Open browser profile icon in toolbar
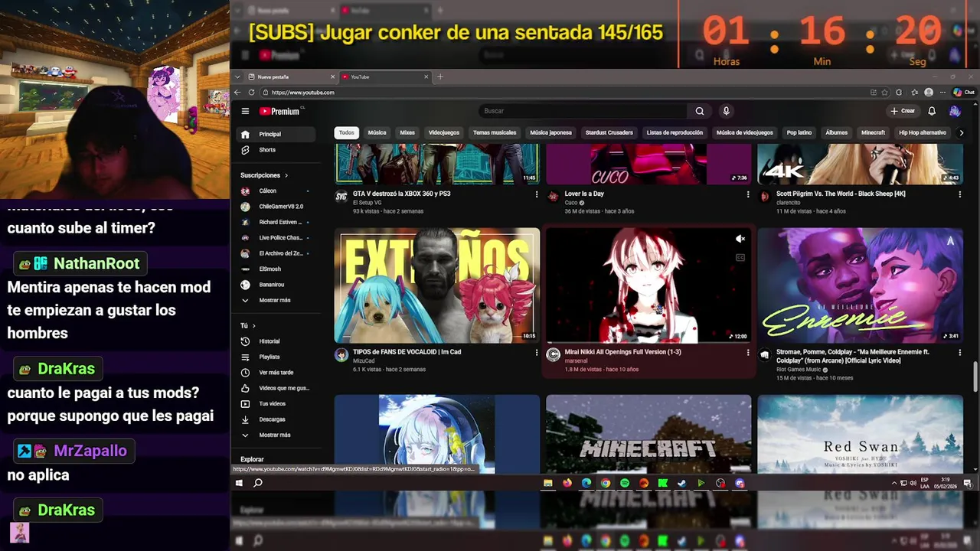Image resolution: width=980 pixels, height=551 pixels. (929, 92)
